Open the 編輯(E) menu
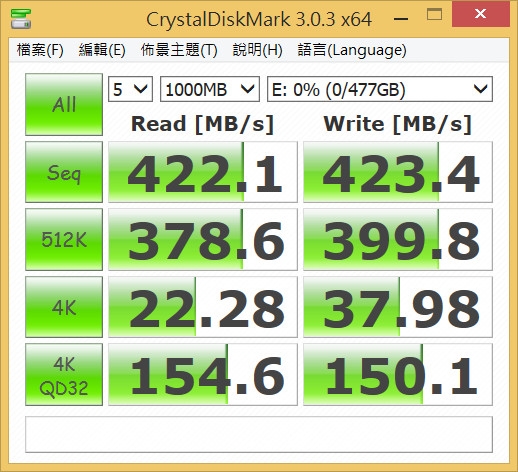 [102, 50]
